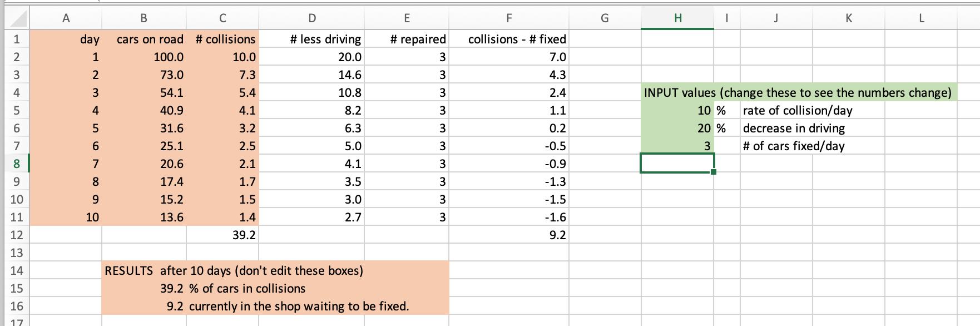Select column F header
This screenshot has height=326, width=980.
click(x=509, y=18)
